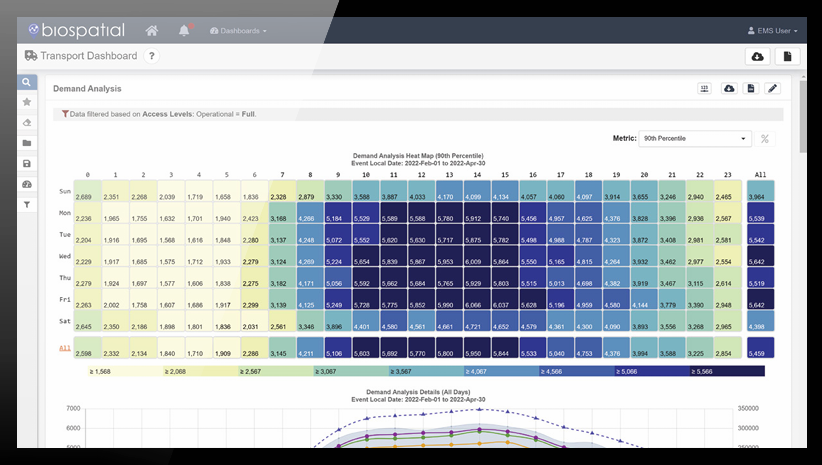The image size is (822, 465).
Task: Select legend swatch ≥ 1,568
Action: [125, 371]
